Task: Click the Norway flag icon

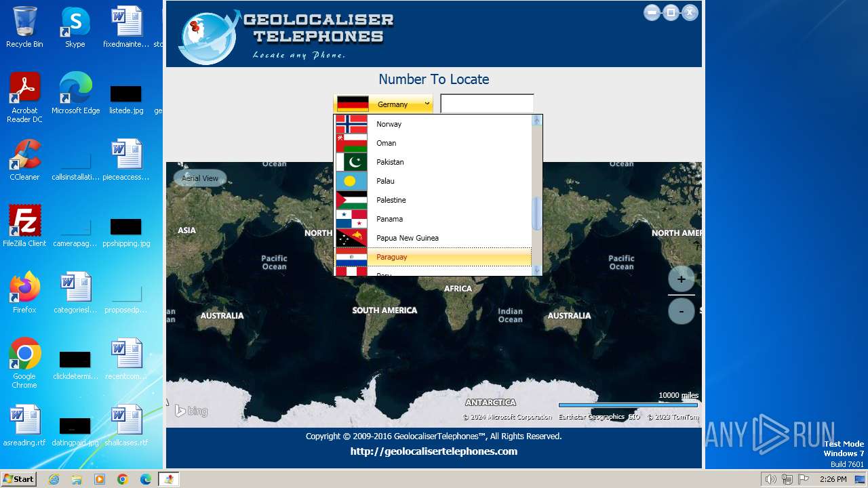Action: 351,124
